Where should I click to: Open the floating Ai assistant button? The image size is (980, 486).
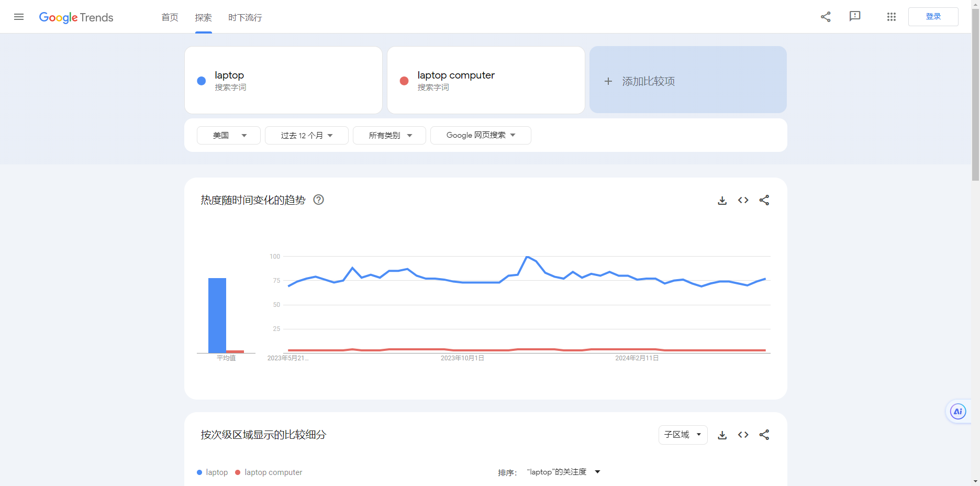point(957,412)
